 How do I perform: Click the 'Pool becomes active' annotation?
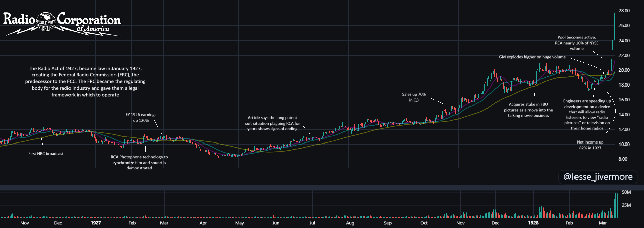tap(577, 43)
